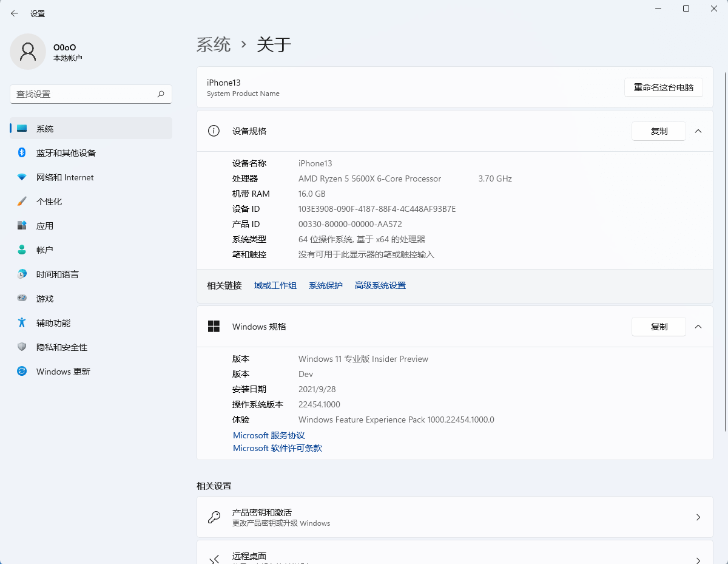Image resolution: width=728 pixels, height=564 pixels.
Task: Click the search magnifier in 查找设置 box
Action: (x=160, y=94)
